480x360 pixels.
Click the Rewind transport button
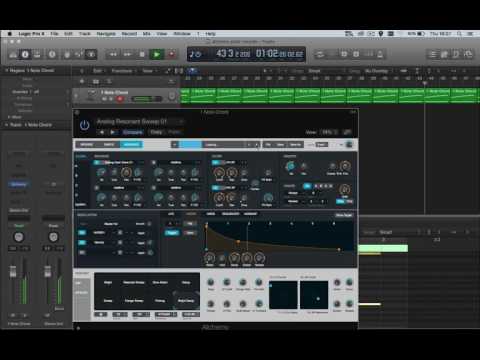pos(113,54)
